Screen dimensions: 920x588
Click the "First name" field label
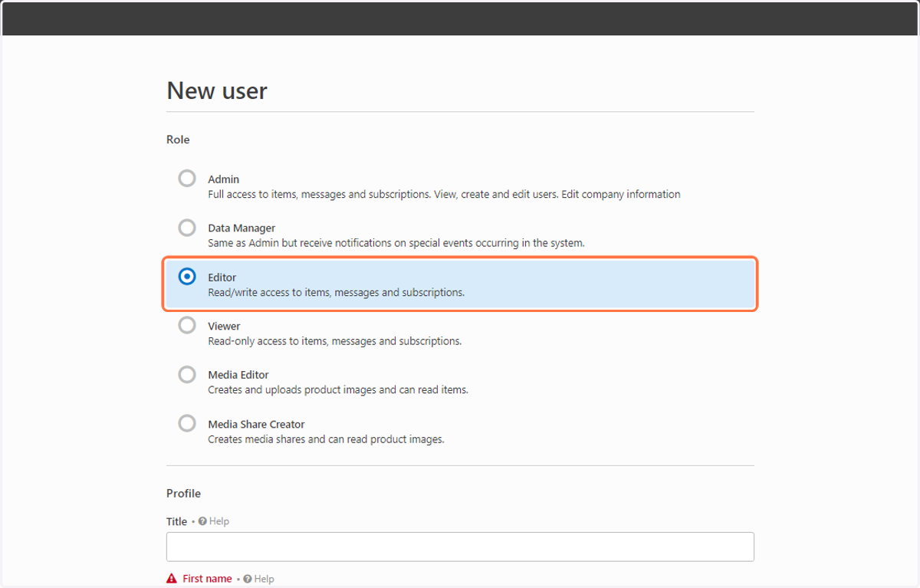207,579
